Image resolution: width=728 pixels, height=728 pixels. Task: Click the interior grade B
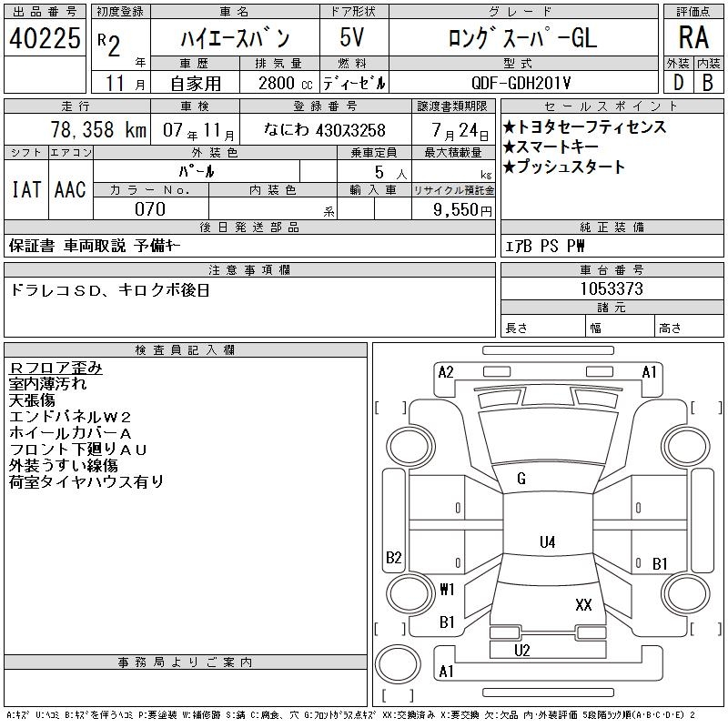click(x=708, y=83)
